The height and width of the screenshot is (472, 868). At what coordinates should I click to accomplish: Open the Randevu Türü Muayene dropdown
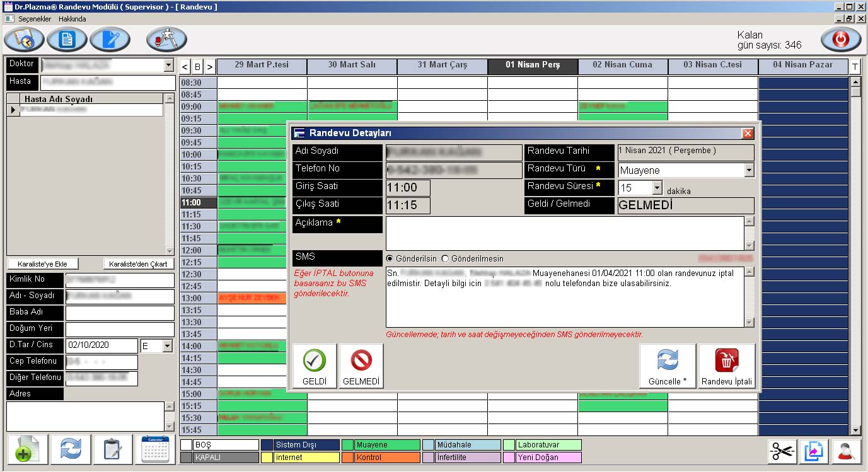(x=749, y=170)
